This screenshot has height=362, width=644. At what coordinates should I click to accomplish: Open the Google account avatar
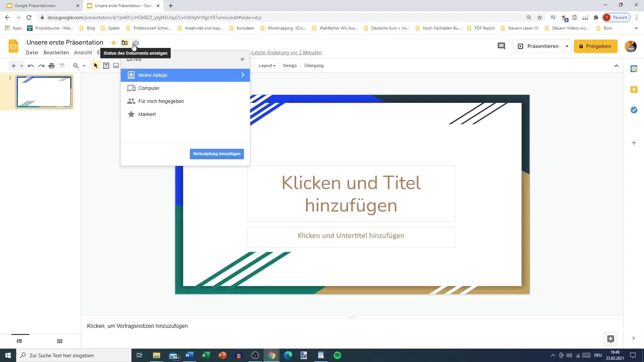tap(631, 46)
